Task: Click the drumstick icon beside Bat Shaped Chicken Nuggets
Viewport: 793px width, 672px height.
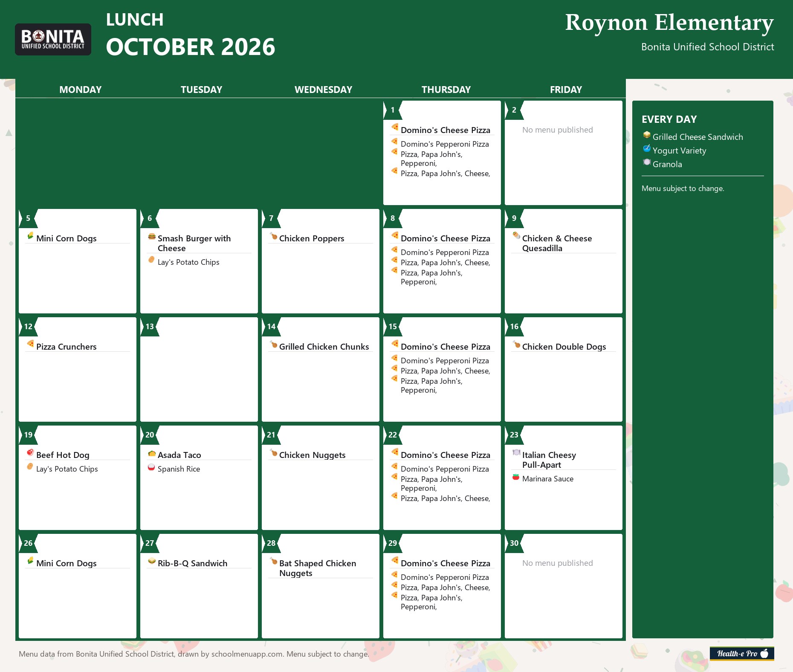Action: click(x=273, y=561)
